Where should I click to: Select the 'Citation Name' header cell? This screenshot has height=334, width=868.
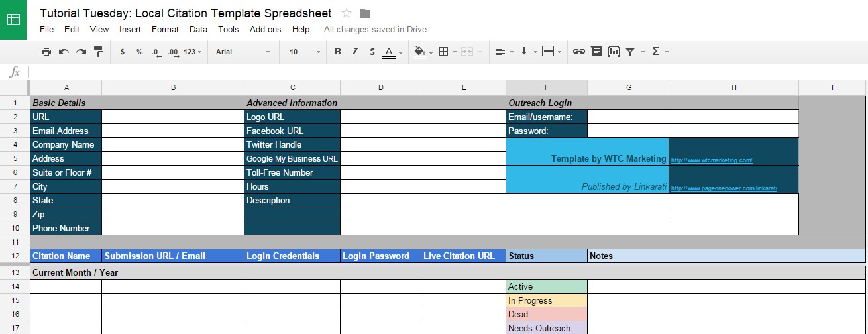coord(66,256)
